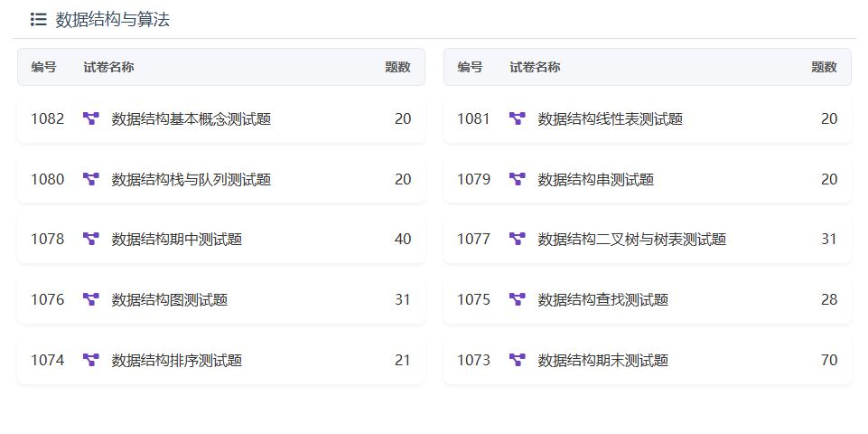Open the 数据结构图测试题 exam
Image resolution: width=868 pixels, height=434 pixels.
[170, 300]
